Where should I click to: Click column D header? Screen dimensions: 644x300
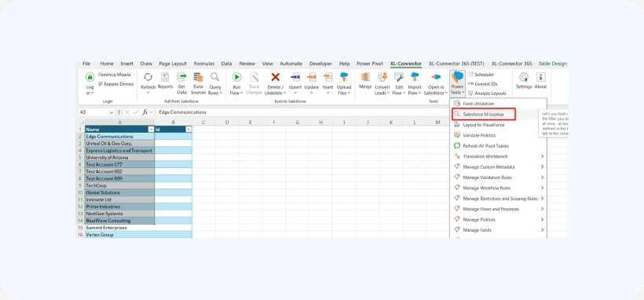click(227, 122)
